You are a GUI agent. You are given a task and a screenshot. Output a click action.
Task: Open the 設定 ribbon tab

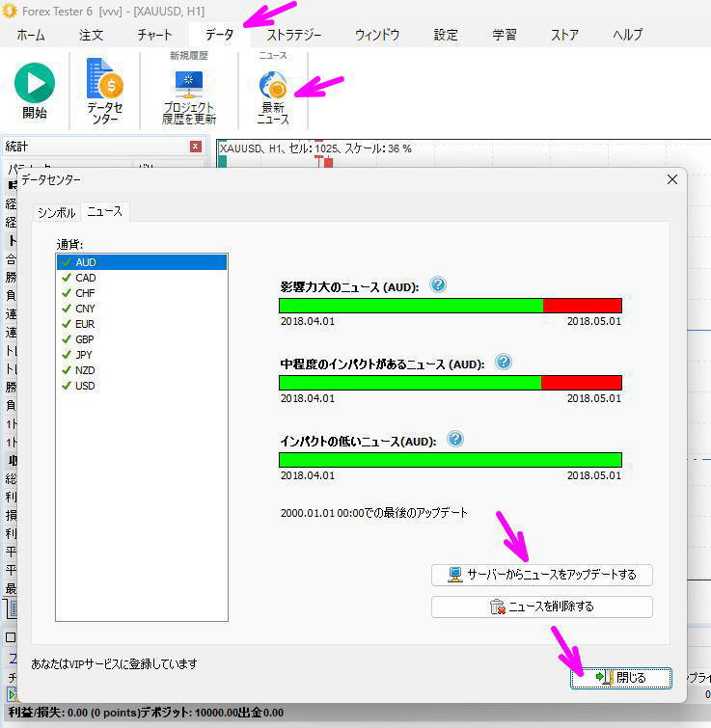pyautogui.click(x=446, y=35)
